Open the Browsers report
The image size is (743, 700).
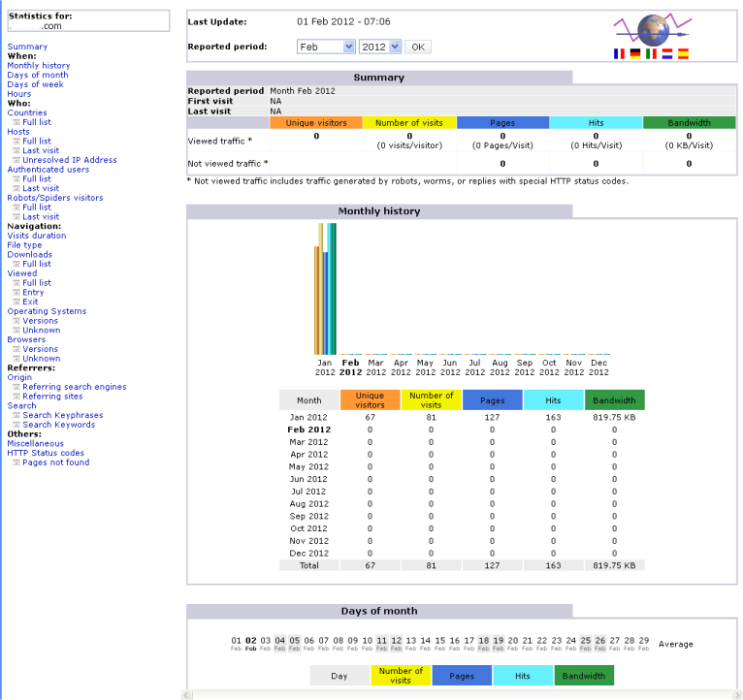pos(26,340)
